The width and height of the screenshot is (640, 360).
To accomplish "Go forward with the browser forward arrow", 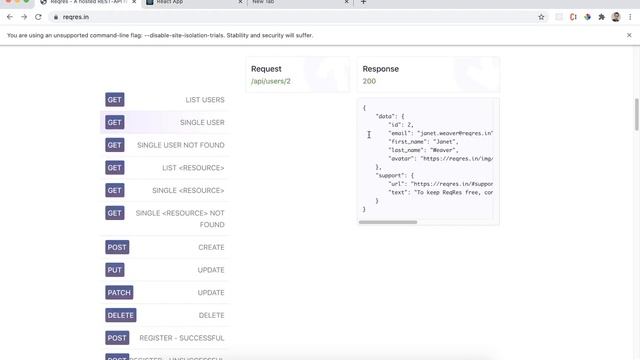I will click(24, 17).
